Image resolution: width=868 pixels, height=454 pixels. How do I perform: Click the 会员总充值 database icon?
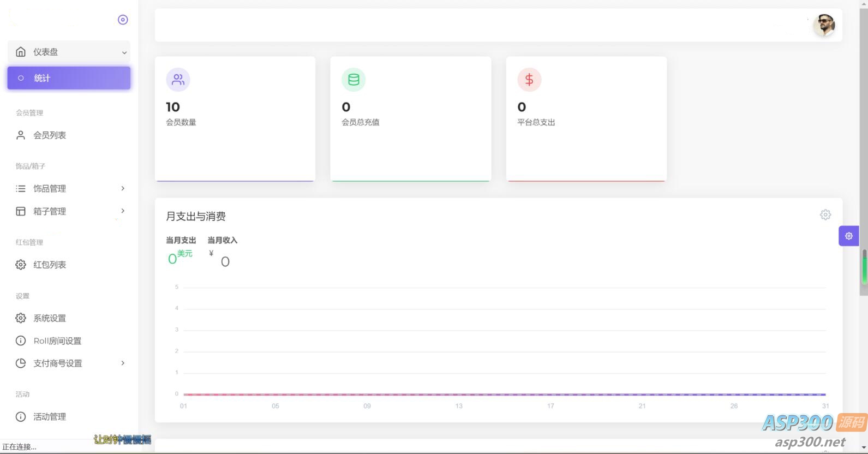pyautogui.click(x=354, y=80)
